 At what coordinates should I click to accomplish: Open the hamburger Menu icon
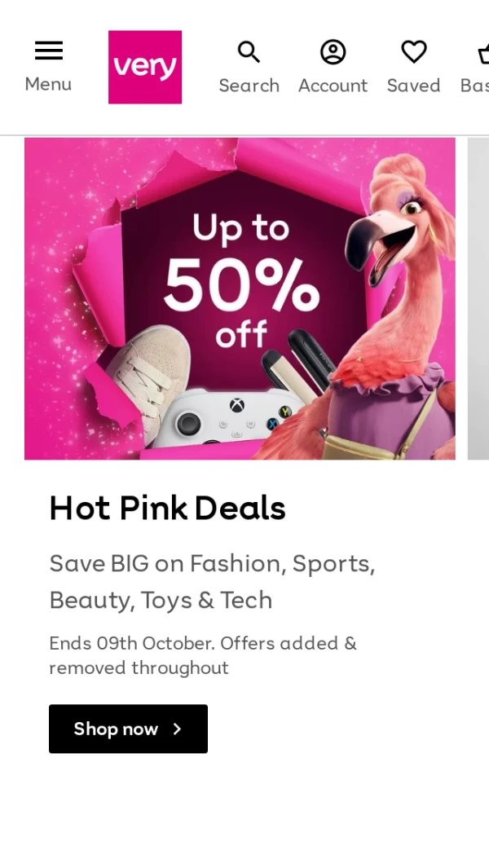click(49, 51)
